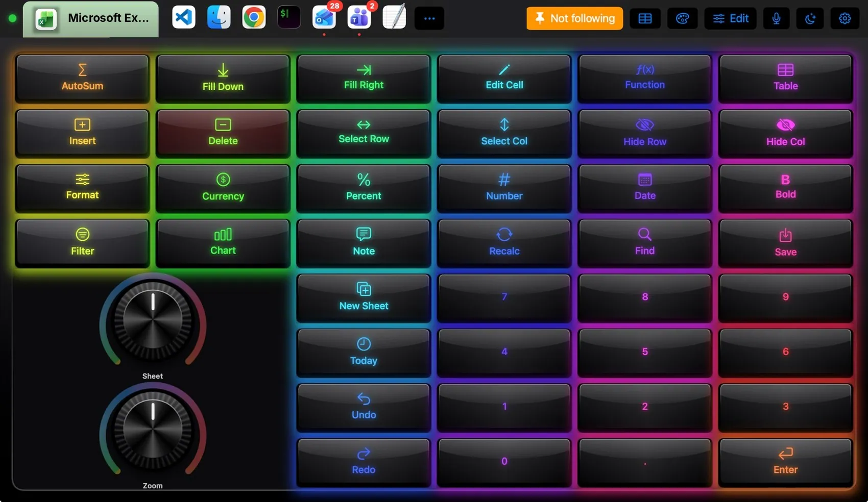Click the Save key
Screen dimensions: 868x502
pos(785,243)
